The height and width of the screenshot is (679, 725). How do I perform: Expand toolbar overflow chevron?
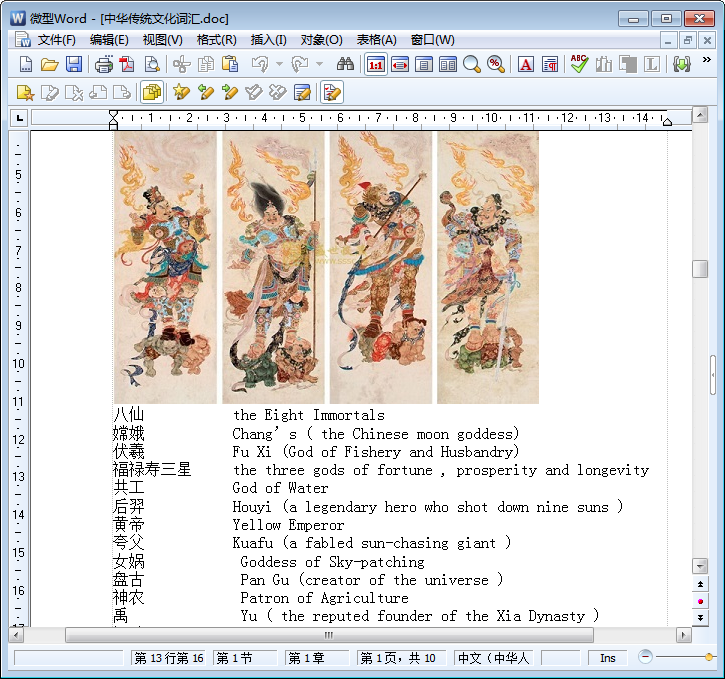tap(707, 60)
